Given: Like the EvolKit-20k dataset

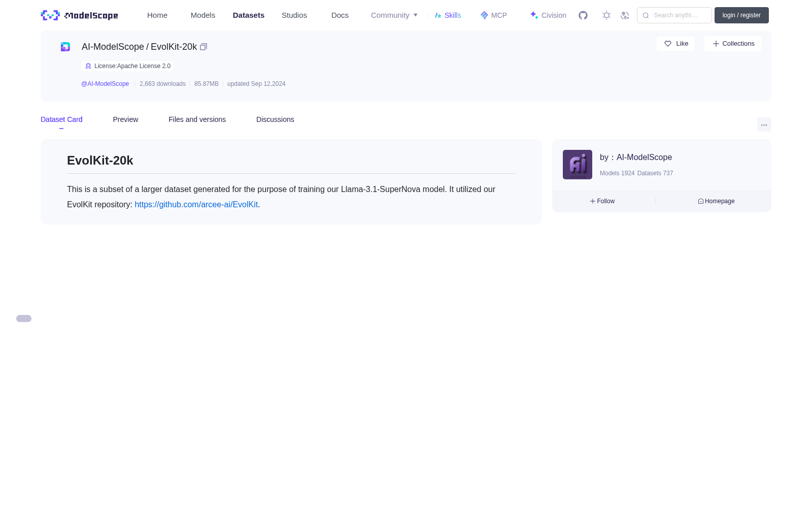Looking at the screenshot, I should coord(675,44).
